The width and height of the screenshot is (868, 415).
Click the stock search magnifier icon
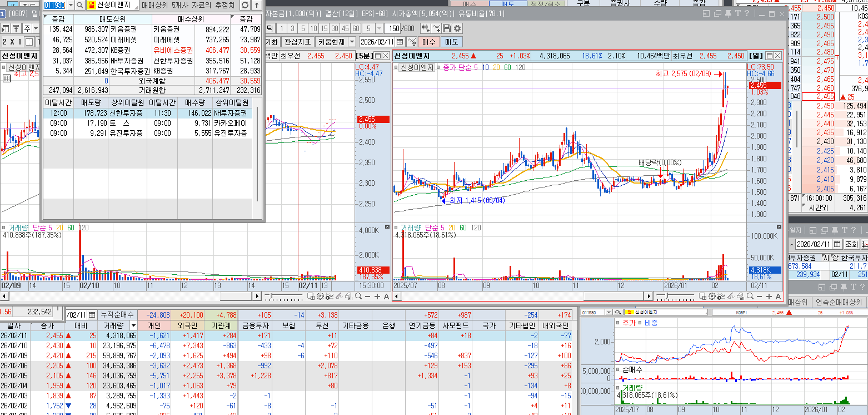coord(79,5)
